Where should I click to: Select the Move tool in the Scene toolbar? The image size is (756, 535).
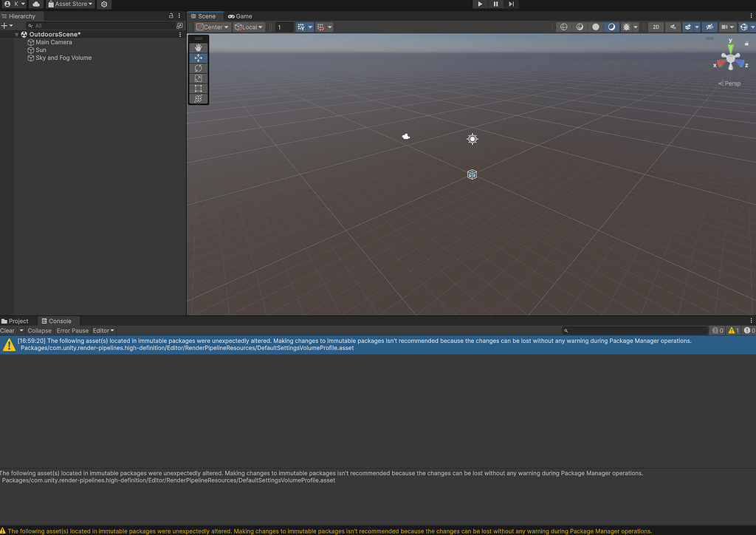(x=198, y=58)
